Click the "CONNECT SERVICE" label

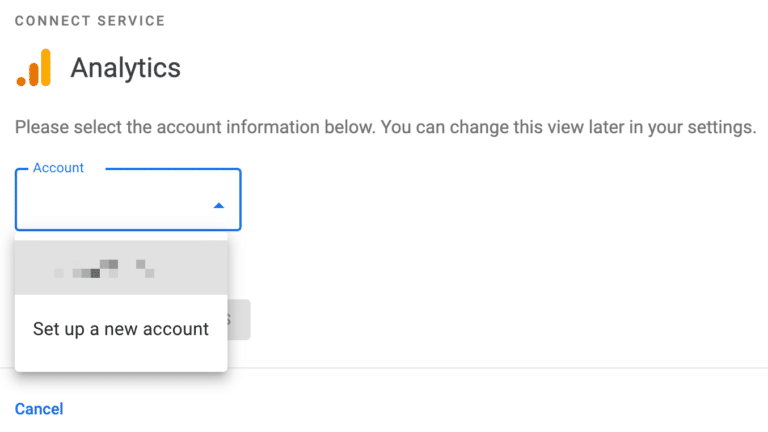point(90,21)
